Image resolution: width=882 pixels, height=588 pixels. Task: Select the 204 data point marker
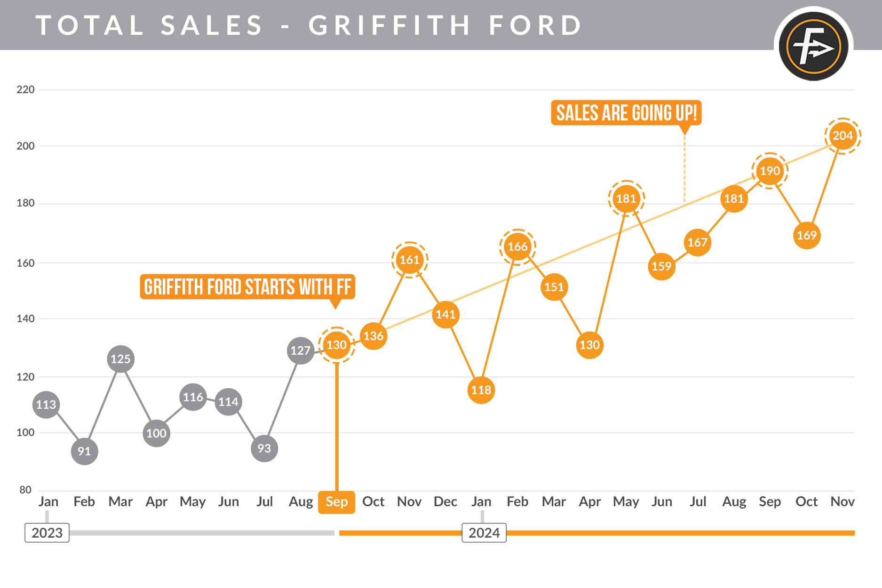tap(842, 136)
